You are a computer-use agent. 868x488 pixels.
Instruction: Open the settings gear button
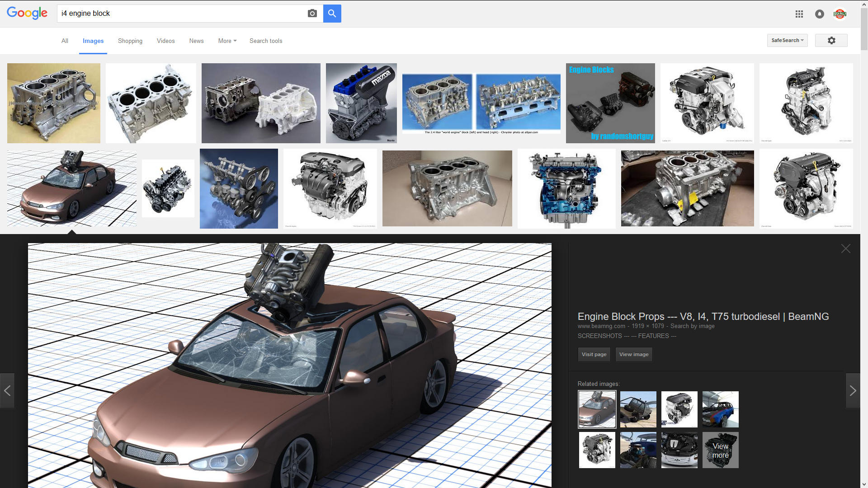coord(831,41)
